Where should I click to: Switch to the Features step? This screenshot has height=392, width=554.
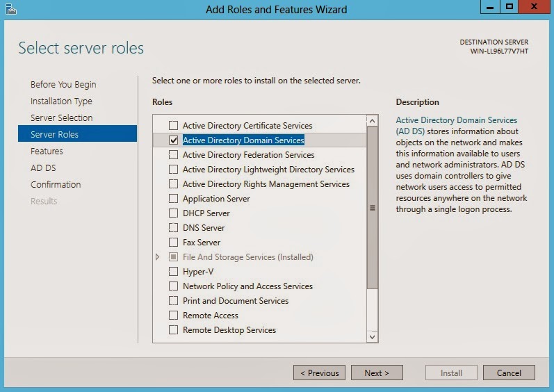[x=47, y=151]
